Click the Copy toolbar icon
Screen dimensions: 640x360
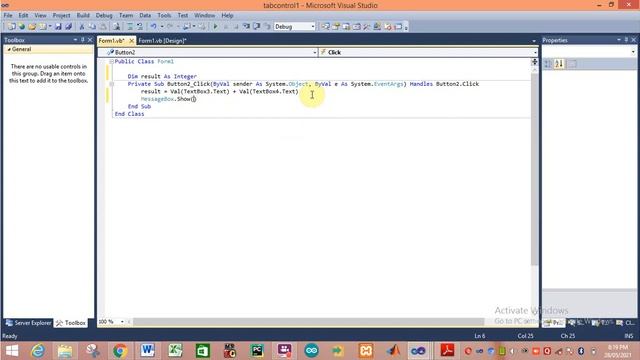pos(92,27)
